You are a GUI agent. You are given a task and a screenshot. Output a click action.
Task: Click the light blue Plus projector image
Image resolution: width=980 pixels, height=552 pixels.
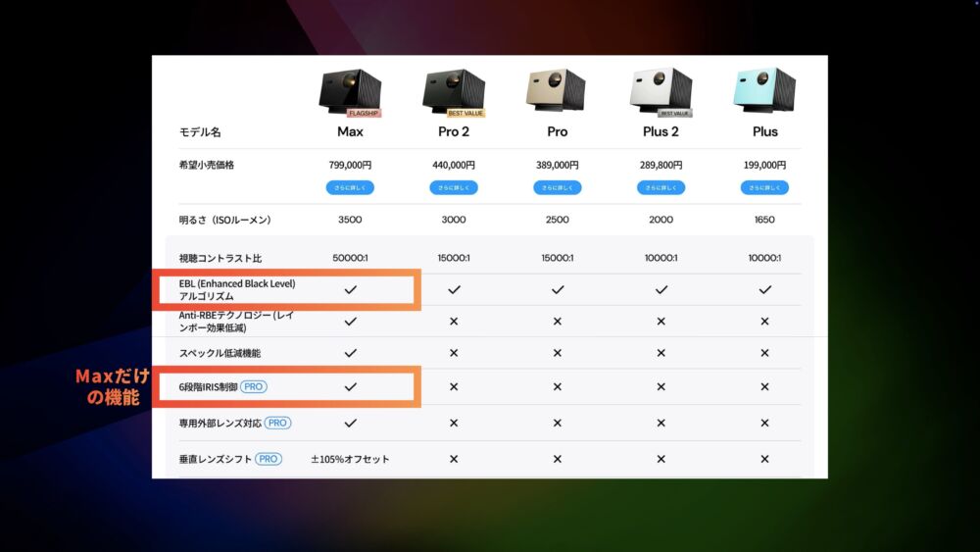pos(764,90)
